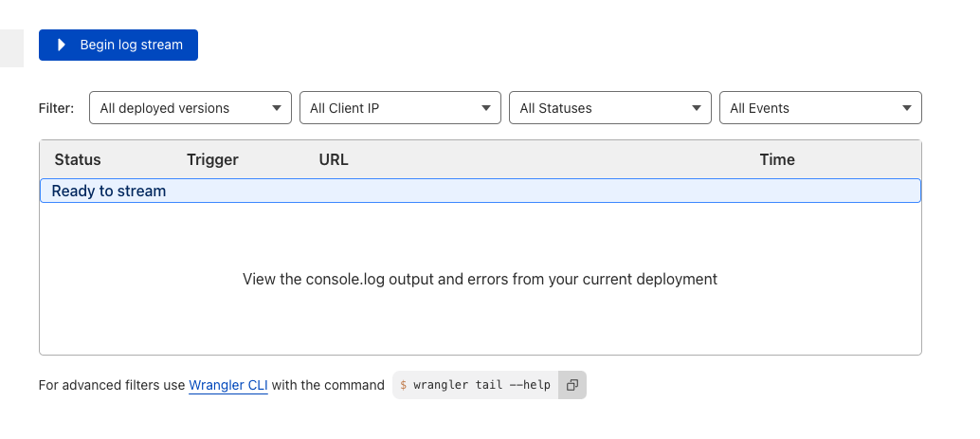Click the arrow caret on All Statuses

(697, 108)
